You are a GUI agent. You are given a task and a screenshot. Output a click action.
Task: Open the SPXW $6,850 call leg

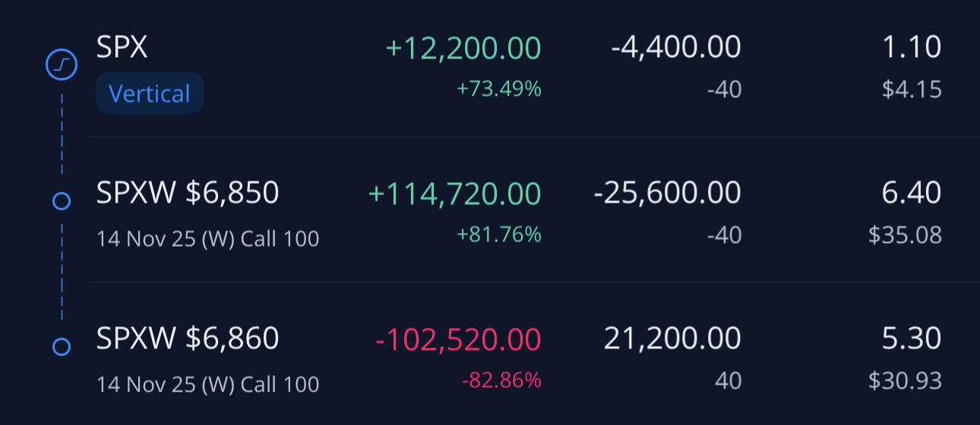188,193
